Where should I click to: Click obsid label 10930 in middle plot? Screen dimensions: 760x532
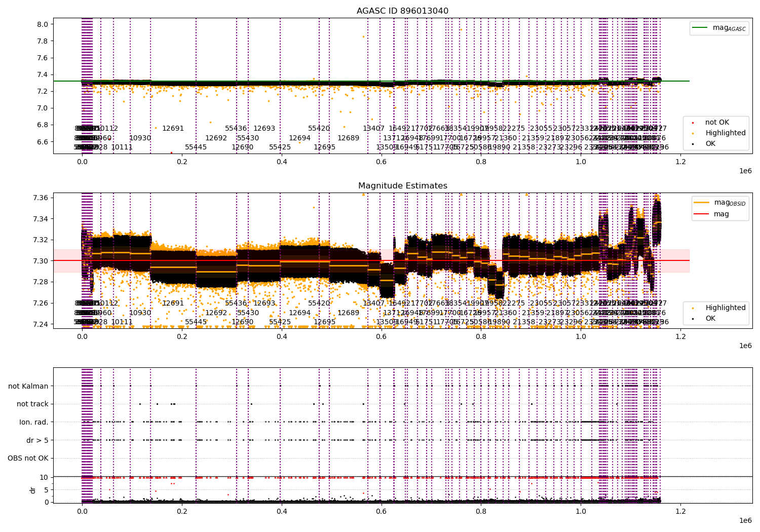[140, 313]
